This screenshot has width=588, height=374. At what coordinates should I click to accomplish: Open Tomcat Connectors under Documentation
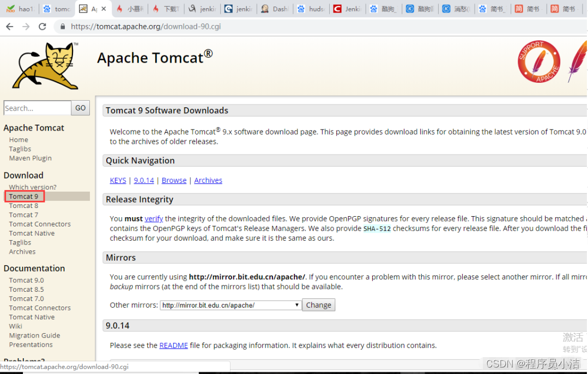40,308
